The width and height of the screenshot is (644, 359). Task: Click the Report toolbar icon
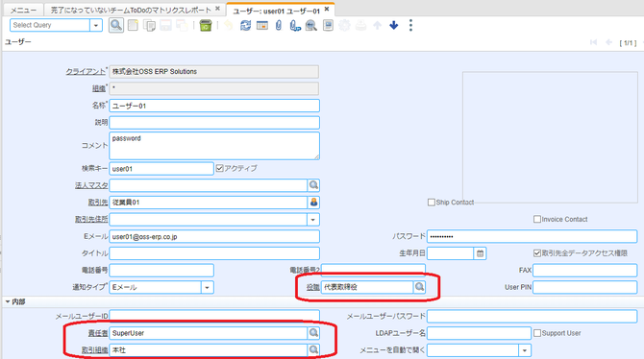(x=328, y=26)
